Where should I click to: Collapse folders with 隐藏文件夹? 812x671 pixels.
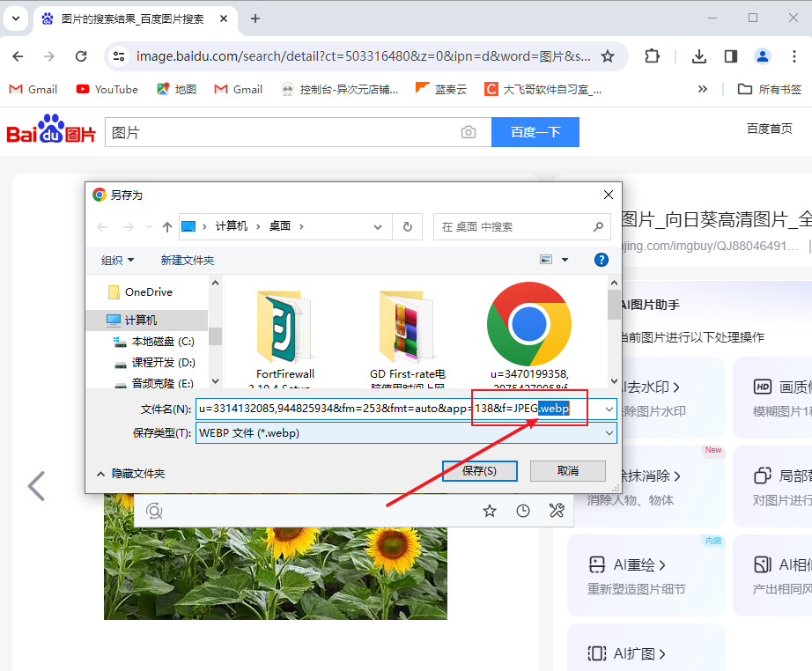[131, 473]
